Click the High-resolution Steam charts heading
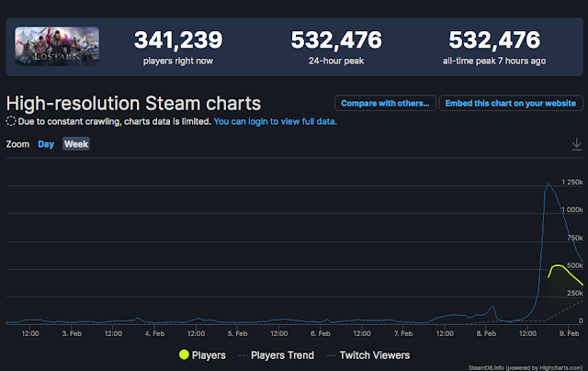 [x=134, y=102]
